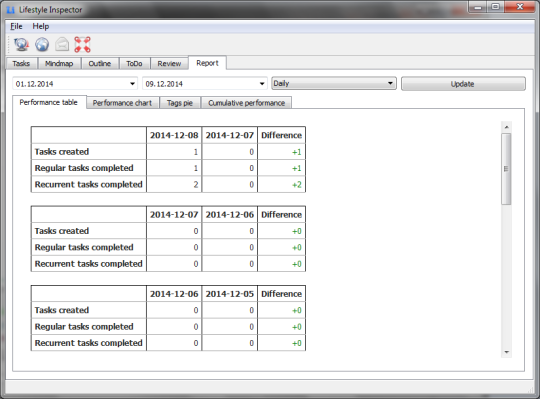Switch to the Review tab
This screenshot has width=540, height=399.
(169, 64)
